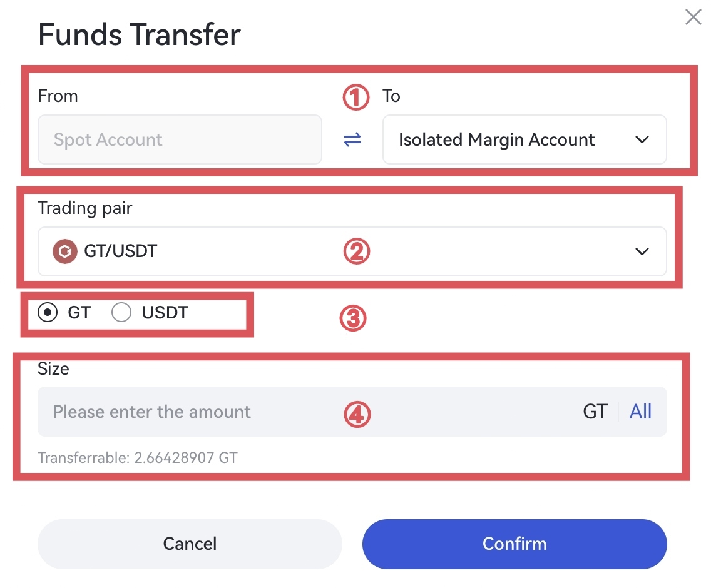Open the Isolated Margin Account dropdown
The width and height of the screenshot is (711, 588).
click(x=524, y=139)
